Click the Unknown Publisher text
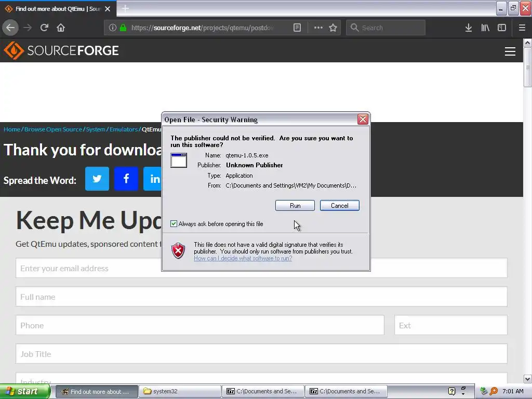This screenshot has height=399, width=532. [254, 165]
